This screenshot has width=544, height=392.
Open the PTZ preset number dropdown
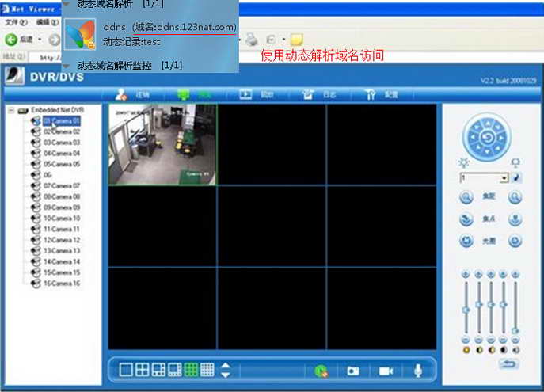coord(504,179)
